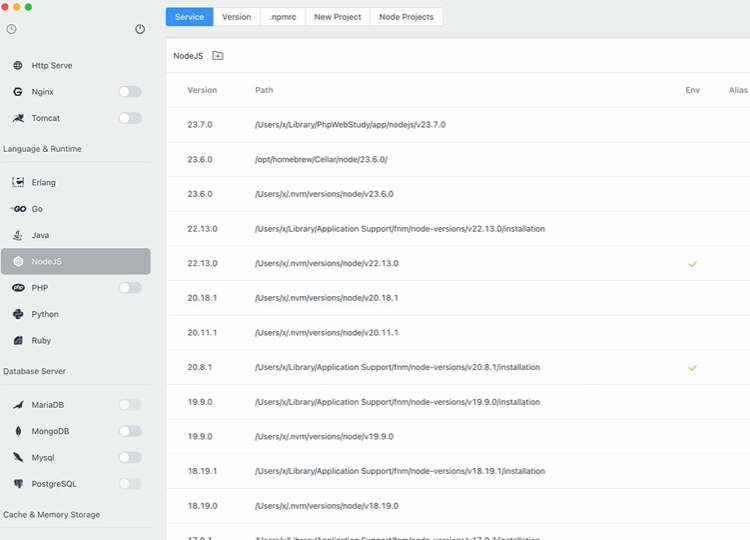Click the clock history icon in sidebar

point(11,29)
